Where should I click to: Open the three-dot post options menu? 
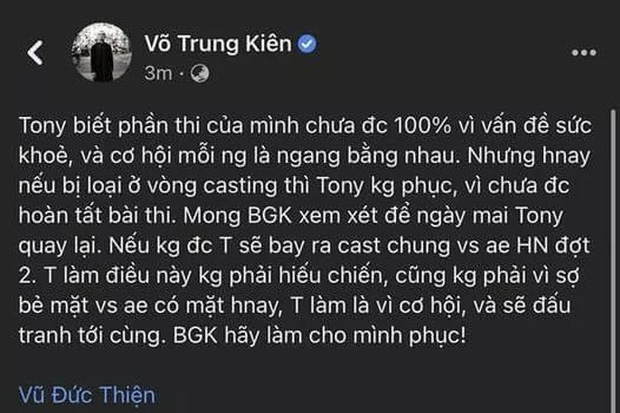[x=583, y=53]
